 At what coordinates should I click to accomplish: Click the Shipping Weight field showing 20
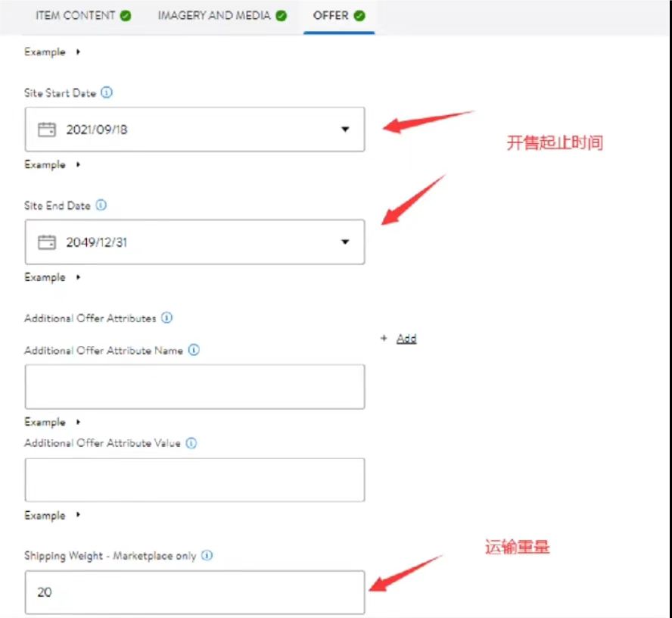194,592
